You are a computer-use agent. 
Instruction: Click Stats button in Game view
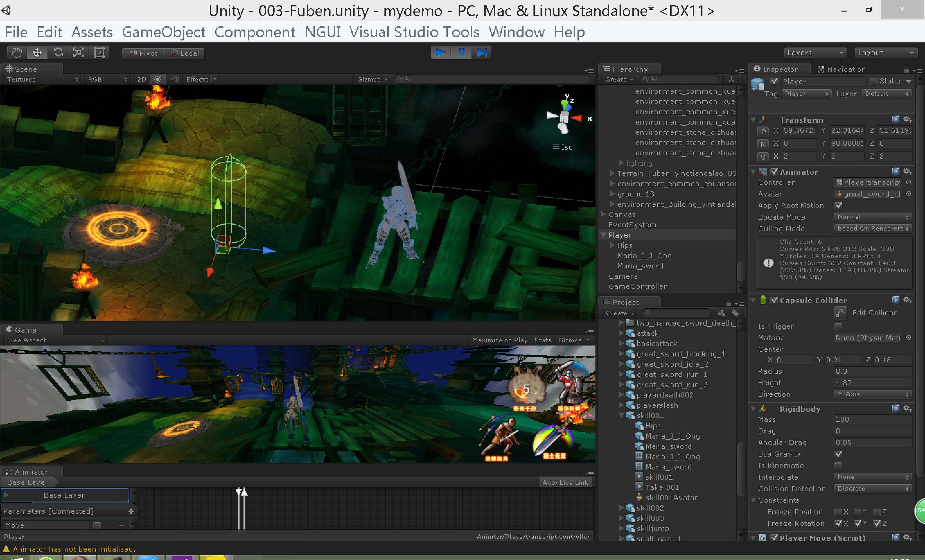[x=543, y=340]
